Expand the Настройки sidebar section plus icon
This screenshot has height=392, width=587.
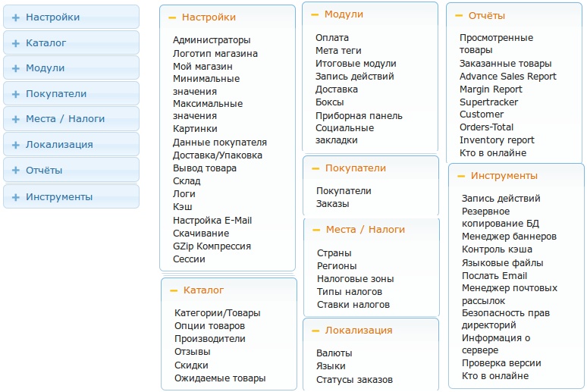point(15,17)
